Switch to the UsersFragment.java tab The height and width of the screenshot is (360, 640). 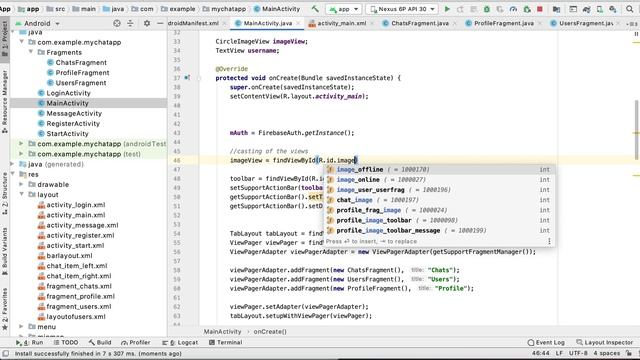coord(586,23)
